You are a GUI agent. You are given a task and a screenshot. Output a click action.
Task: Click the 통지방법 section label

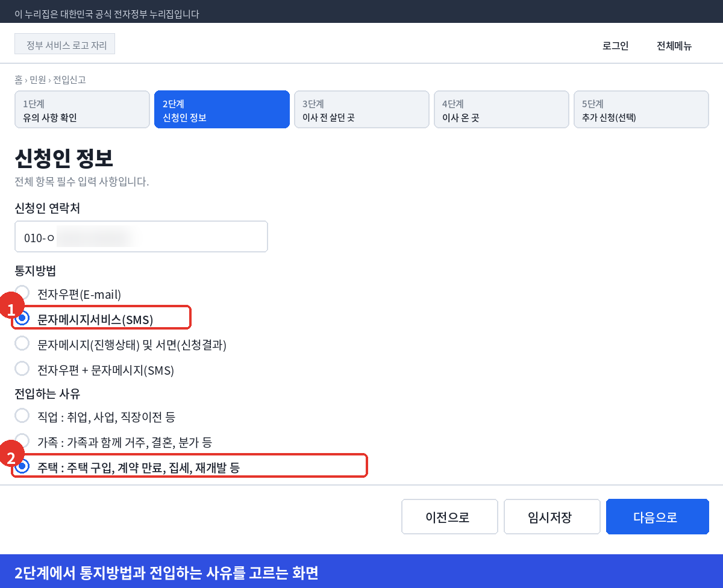tap(35, 271)
